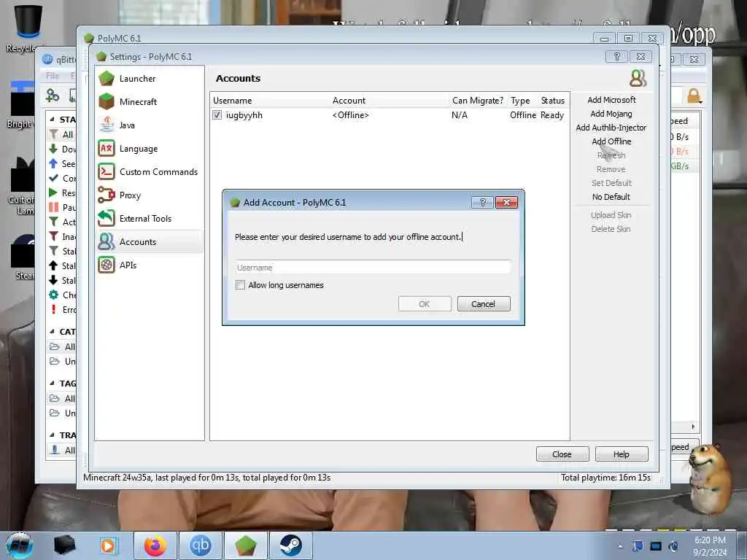Click the 'N/A' migrate cell

460,115
